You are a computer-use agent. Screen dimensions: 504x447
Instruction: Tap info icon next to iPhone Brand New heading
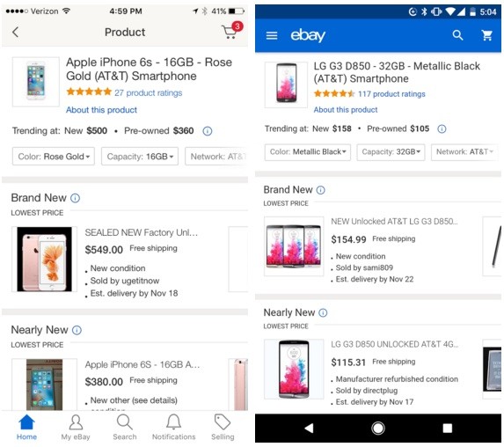(75, 198)
